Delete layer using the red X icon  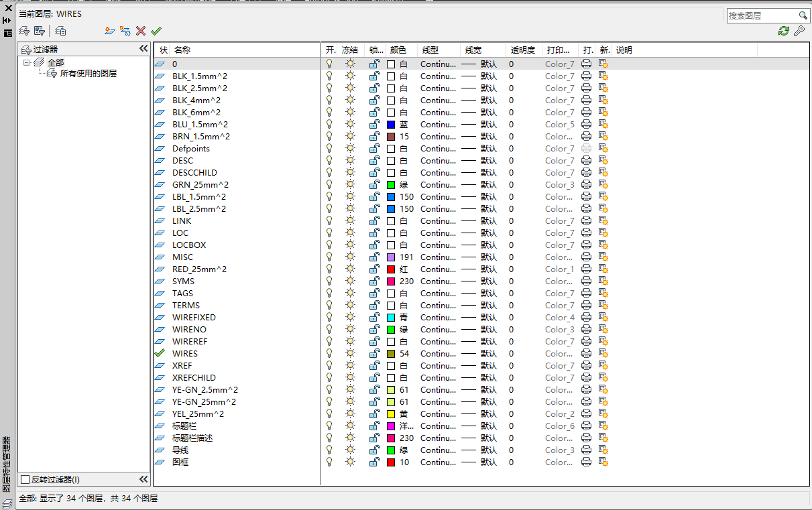click(x=141, y=31)
